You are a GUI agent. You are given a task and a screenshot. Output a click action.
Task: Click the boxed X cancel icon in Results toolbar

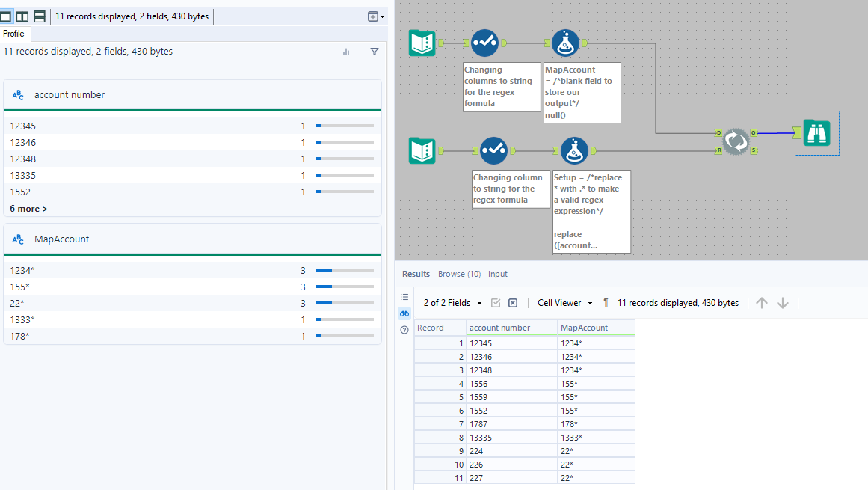tap(513, 302)
